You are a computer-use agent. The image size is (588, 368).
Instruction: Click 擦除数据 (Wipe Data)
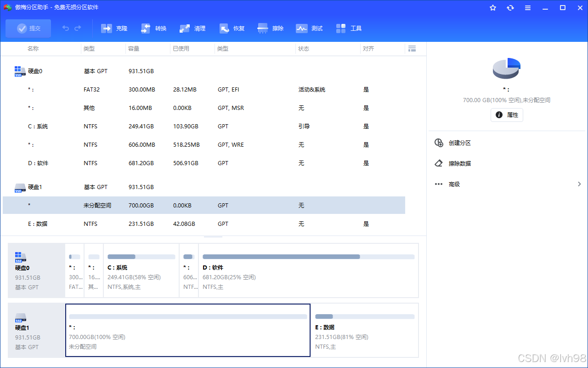460,164
